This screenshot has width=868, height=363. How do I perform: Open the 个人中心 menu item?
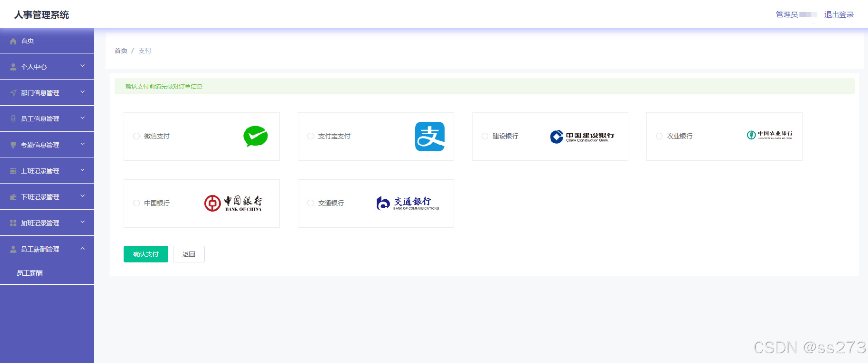click(47, 67)
